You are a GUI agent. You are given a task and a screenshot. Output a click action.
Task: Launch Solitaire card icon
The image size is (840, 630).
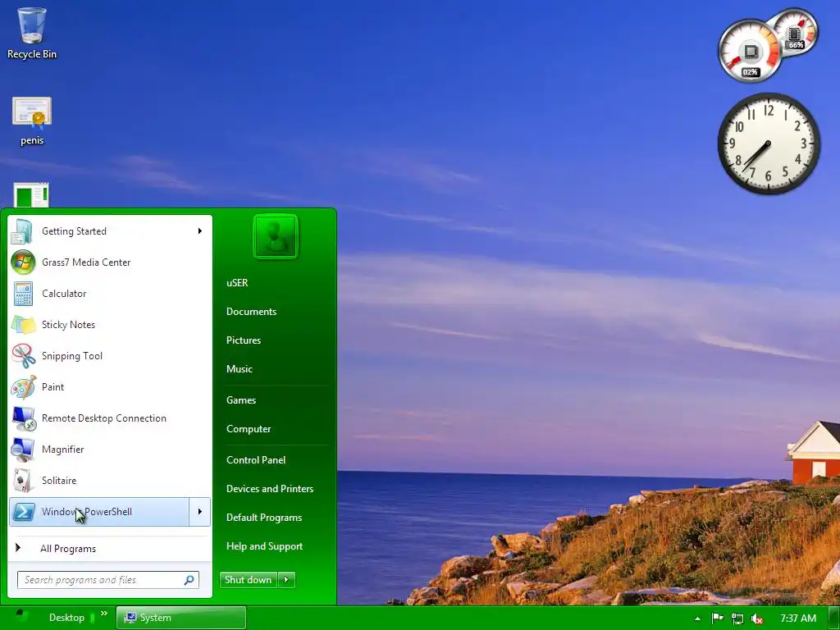[22, 481]
